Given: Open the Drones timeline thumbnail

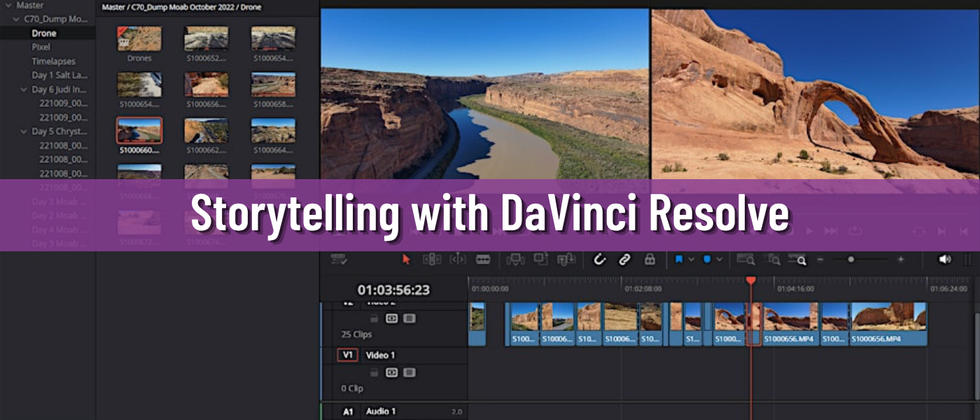Looking at the screenshot, I should pos(139,38).
